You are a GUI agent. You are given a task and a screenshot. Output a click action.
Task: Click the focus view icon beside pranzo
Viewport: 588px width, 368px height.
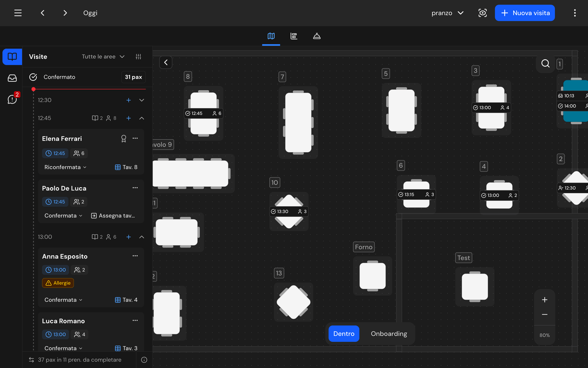(482, 13)
